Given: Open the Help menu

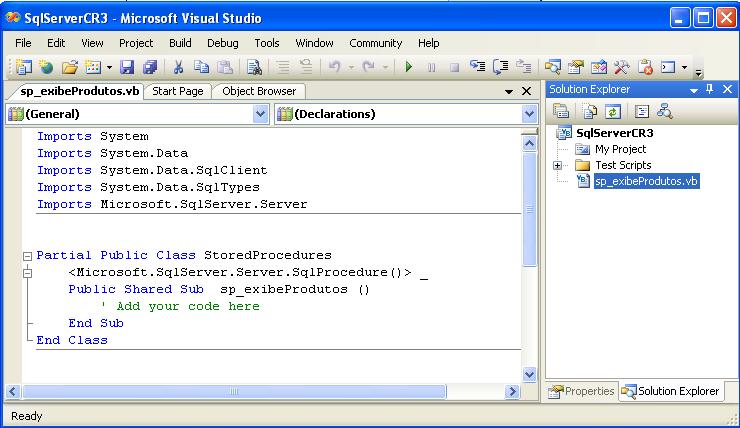Looking at the screenshot, I should coord(429,43).
